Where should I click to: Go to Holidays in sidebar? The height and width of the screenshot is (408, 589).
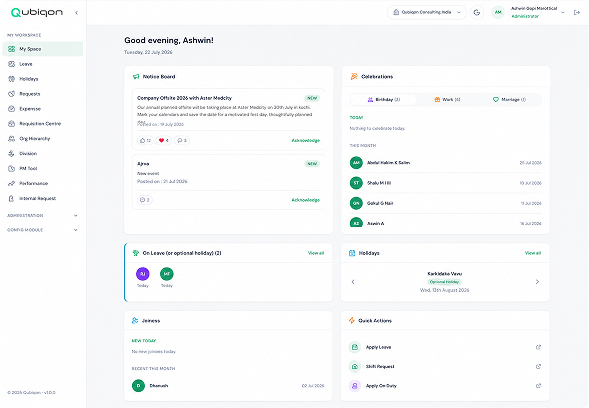(42, 79)
